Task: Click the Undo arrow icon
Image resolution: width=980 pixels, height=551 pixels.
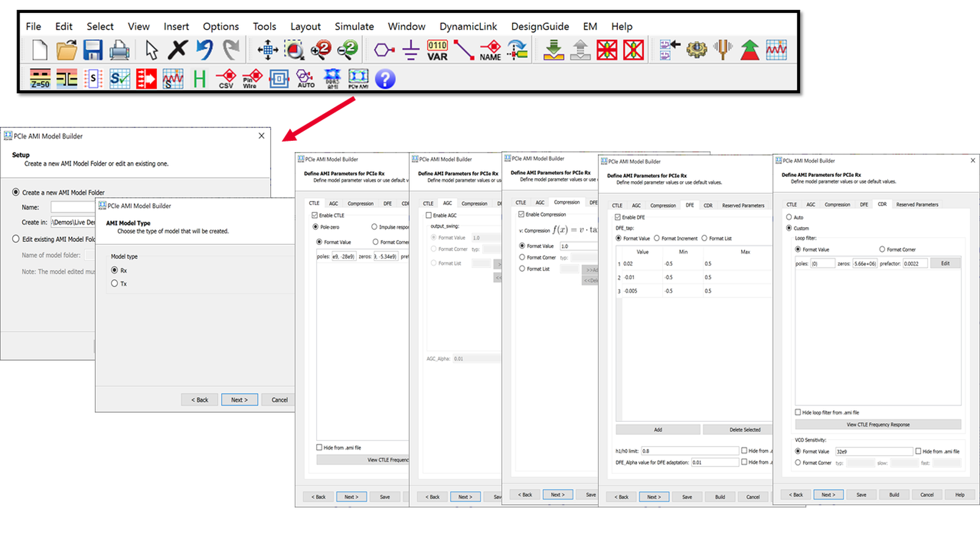Action: [x=205, y=50]
